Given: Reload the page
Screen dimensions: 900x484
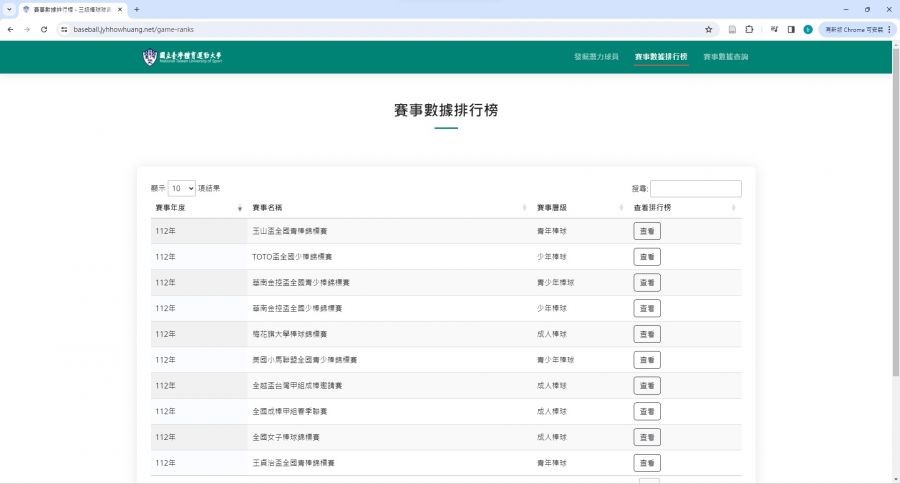Looking at the screenshot, I should (x=44, y=29).
